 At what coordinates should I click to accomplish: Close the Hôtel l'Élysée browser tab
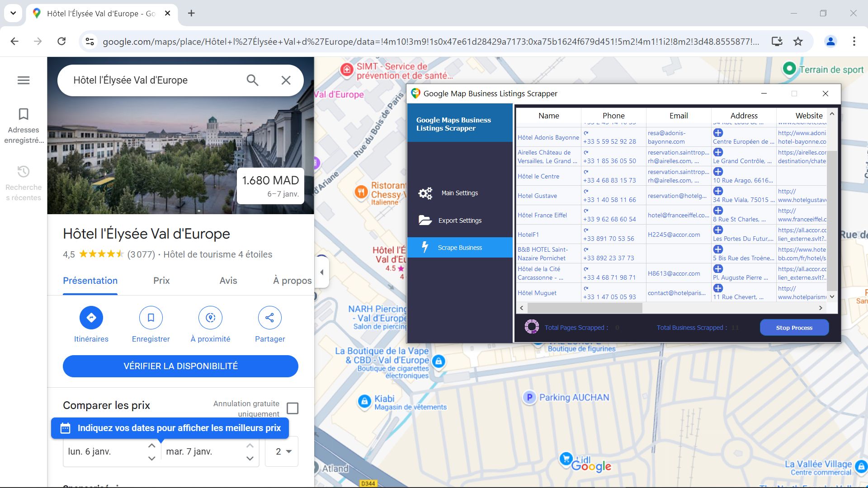(x=167, y=13)
